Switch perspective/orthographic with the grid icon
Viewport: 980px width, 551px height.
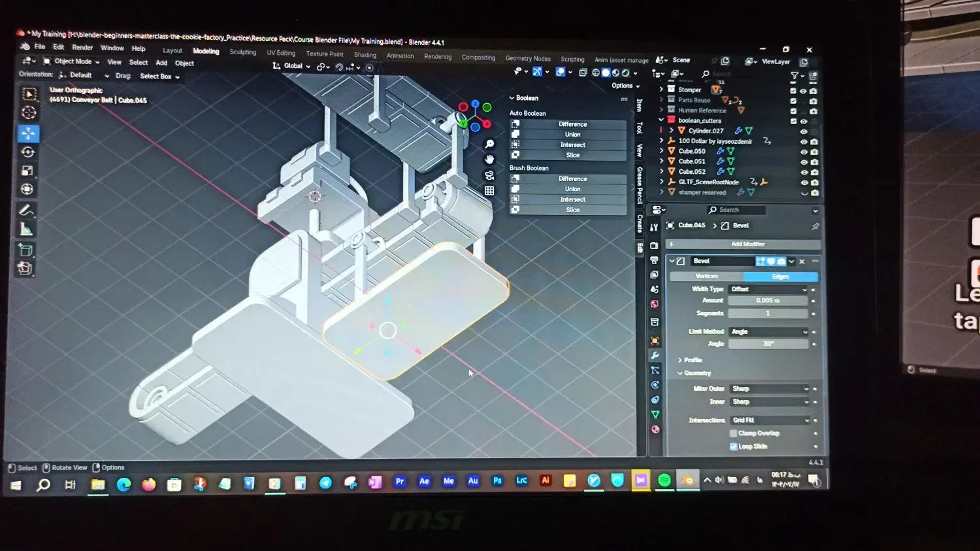point(489,191)
